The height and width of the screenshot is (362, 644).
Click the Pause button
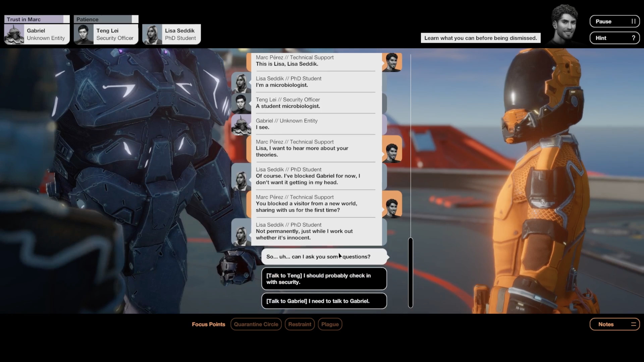tap(614, 21)
